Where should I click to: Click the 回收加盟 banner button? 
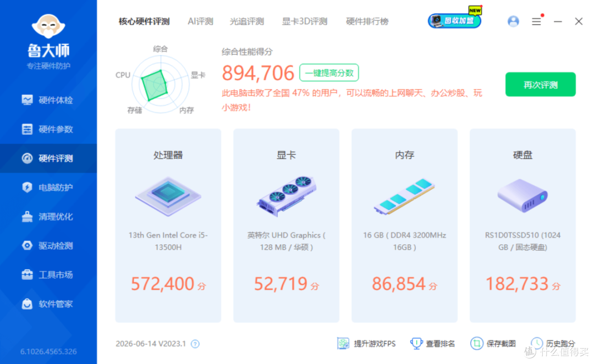click(455, 20)
